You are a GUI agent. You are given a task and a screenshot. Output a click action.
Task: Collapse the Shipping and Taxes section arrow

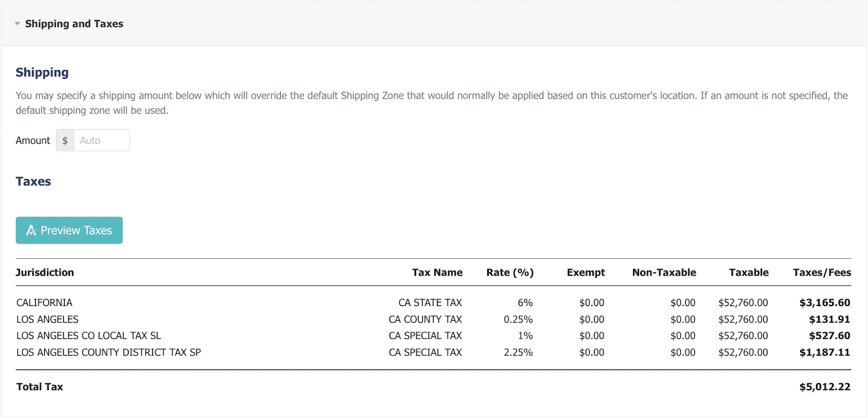click(x=17, y=24)
